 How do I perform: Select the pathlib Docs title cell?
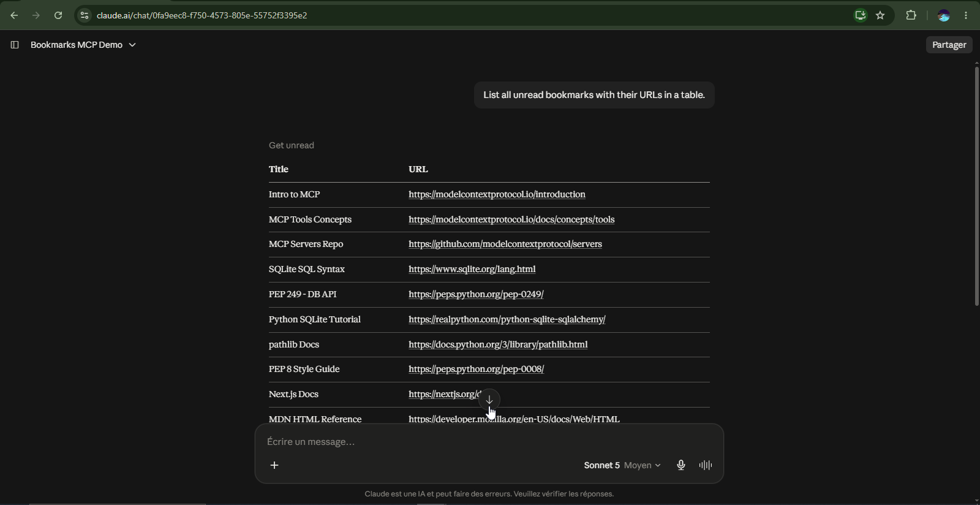click(293, 344)
